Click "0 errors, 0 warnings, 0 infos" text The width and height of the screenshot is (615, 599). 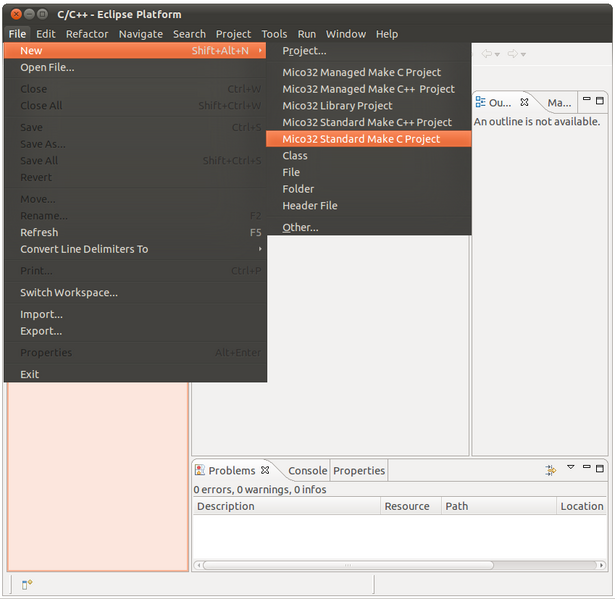click(260, 490)
